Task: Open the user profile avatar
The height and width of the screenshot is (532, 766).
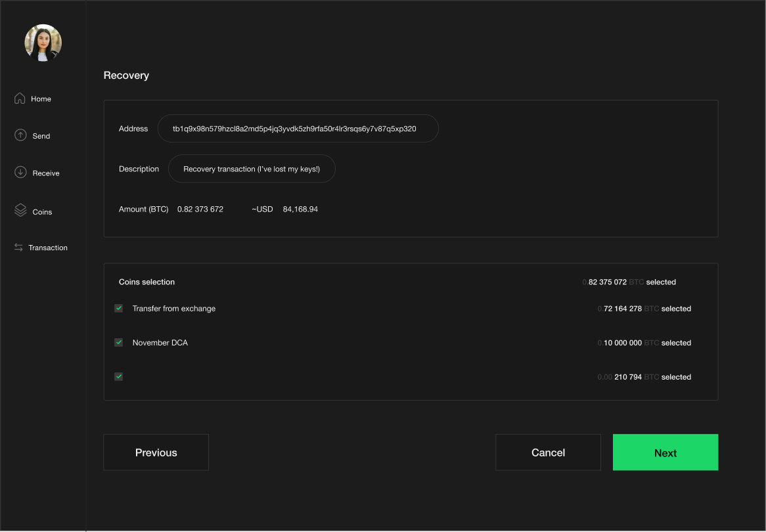Action: pos(43,43)
